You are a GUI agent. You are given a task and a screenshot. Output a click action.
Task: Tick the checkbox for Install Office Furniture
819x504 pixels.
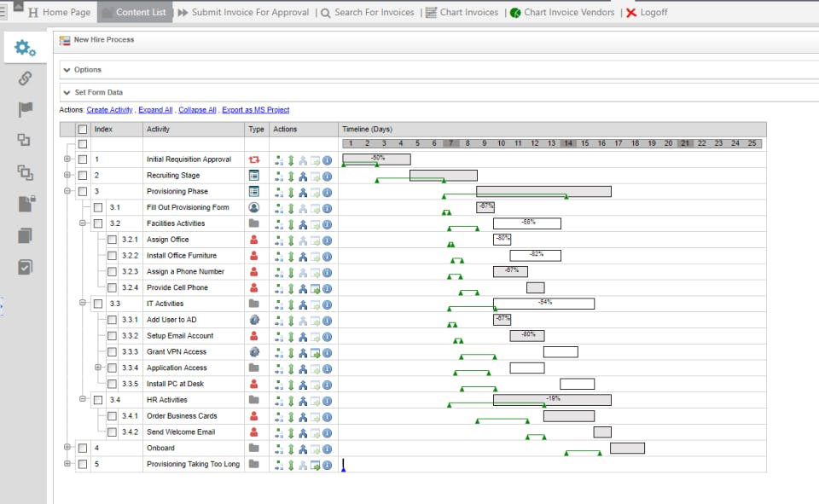[112, 256]
